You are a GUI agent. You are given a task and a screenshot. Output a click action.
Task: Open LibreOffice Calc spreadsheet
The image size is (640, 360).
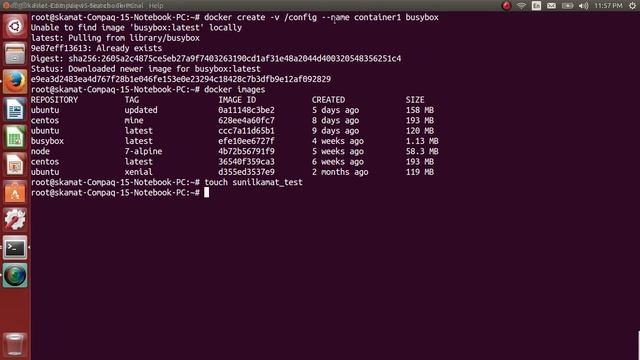click(x=15, y=137)
